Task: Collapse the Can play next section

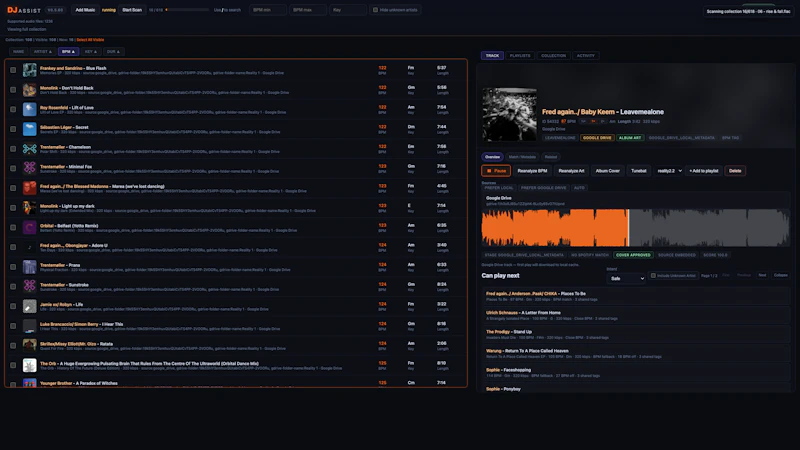Action: coord(781,276)
